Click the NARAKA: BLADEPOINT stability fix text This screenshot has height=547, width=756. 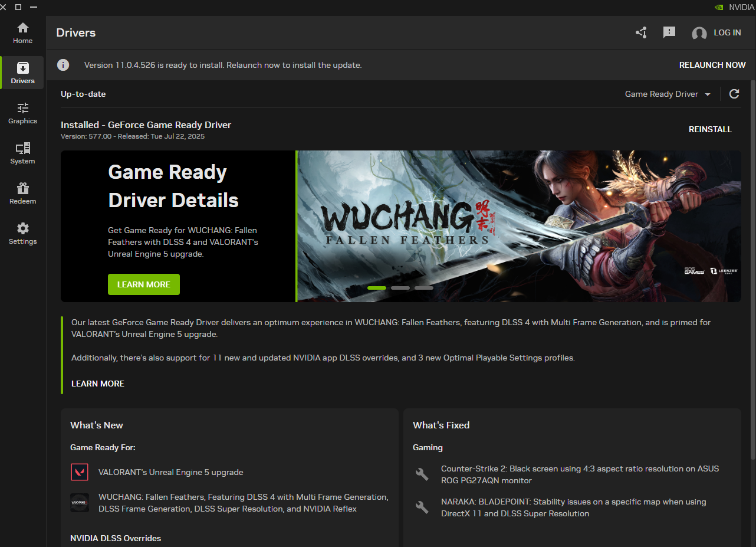click(574, 507)
